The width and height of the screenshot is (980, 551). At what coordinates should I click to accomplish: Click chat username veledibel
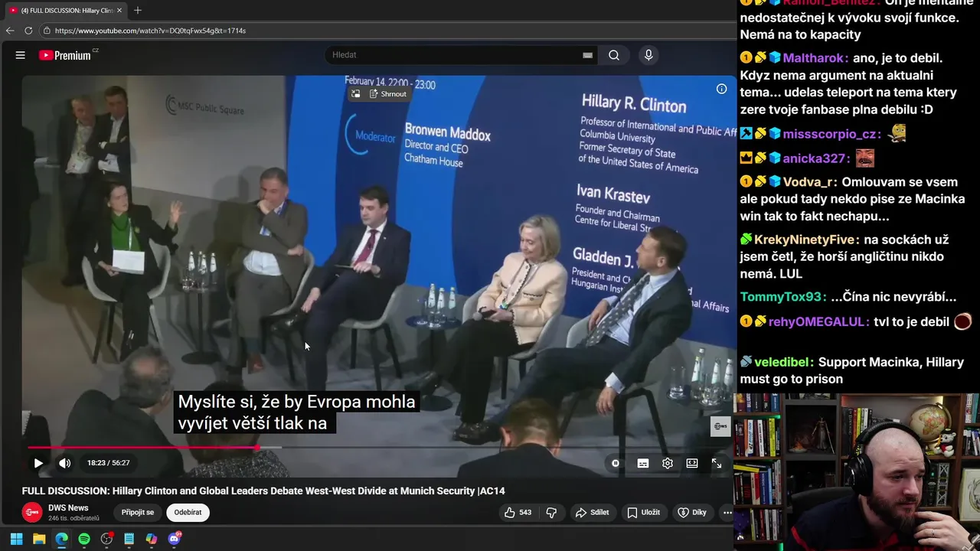coord(782,362)
